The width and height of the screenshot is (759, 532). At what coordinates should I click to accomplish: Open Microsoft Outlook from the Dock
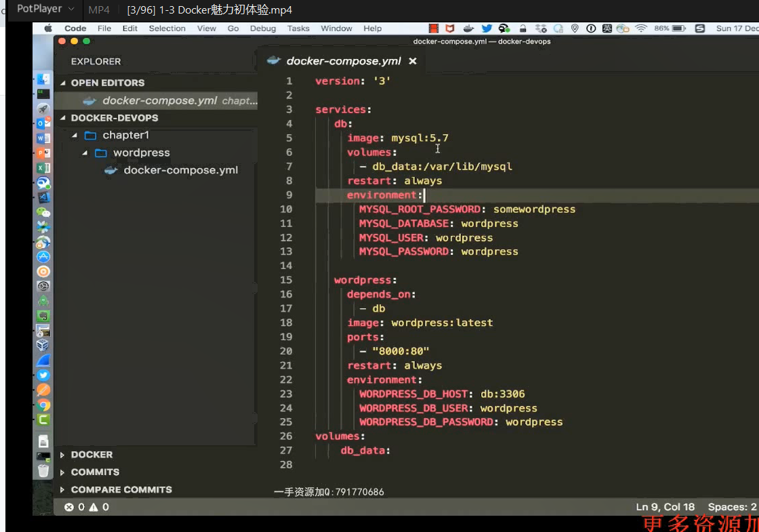[43, 123]
